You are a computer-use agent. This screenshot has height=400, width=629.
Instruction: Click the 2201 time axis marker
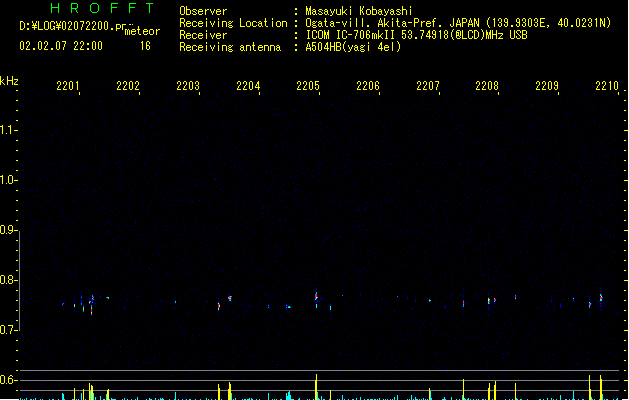(68, 86)
